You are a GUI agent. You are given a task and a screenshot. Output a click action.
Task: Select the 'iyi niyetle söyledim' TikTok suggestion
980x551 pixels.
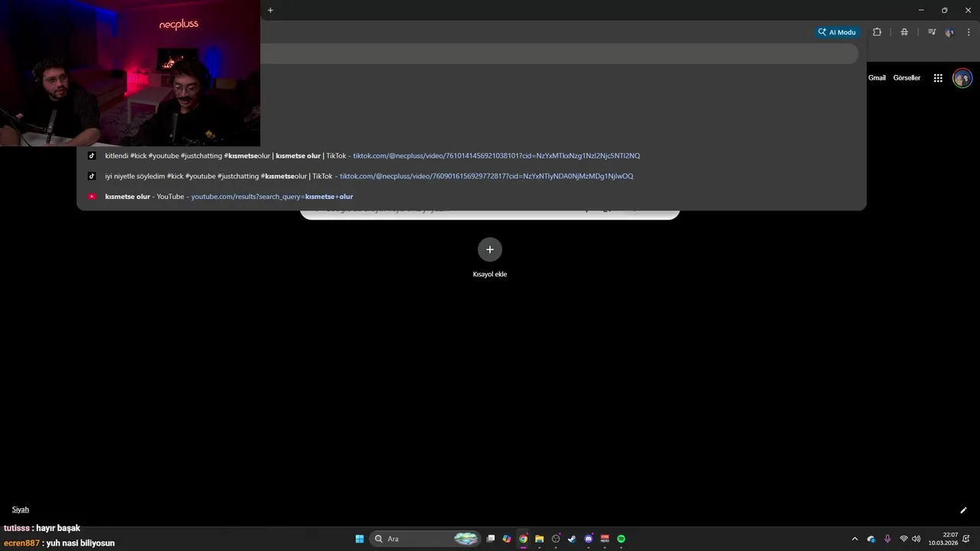472,176
